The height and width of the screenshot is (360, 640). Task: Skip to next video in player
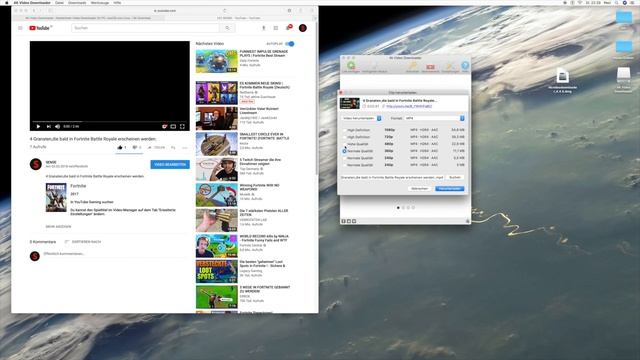49,127
